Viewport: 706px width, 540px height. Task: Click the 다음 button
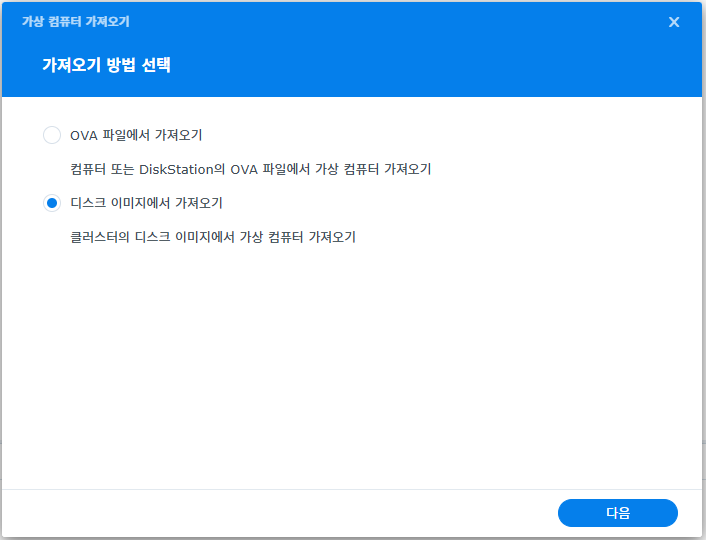(x=617, y=513)
